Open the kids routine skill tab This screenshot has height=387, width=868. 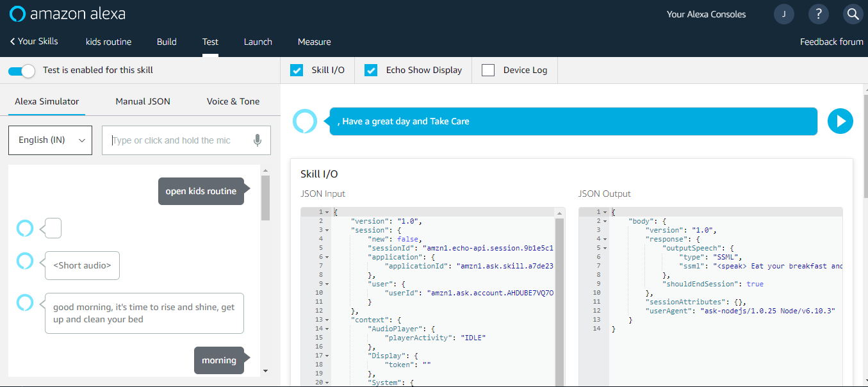(109, 42)
